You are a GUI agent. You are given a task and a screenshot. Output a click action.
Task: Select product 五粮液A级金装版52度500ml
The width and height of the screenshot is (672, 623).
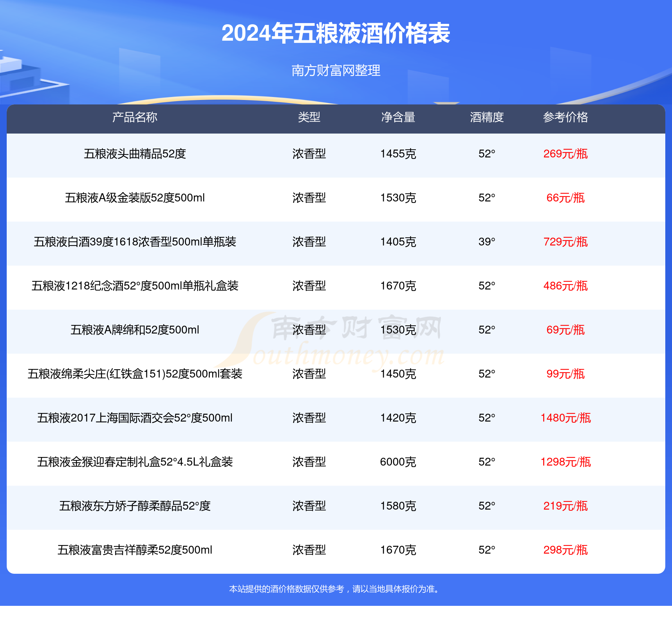pyautogui.click(x=135, y=198)
